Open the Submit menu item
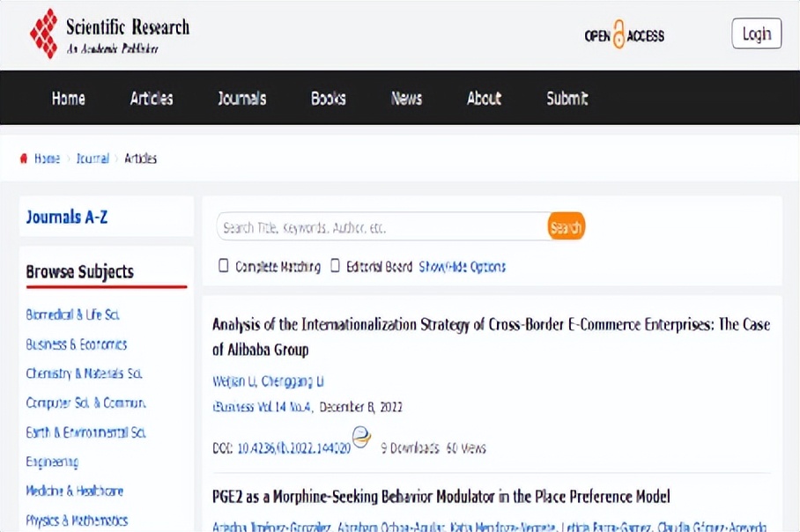Screen dimensions: 800x532 point(567,98)
